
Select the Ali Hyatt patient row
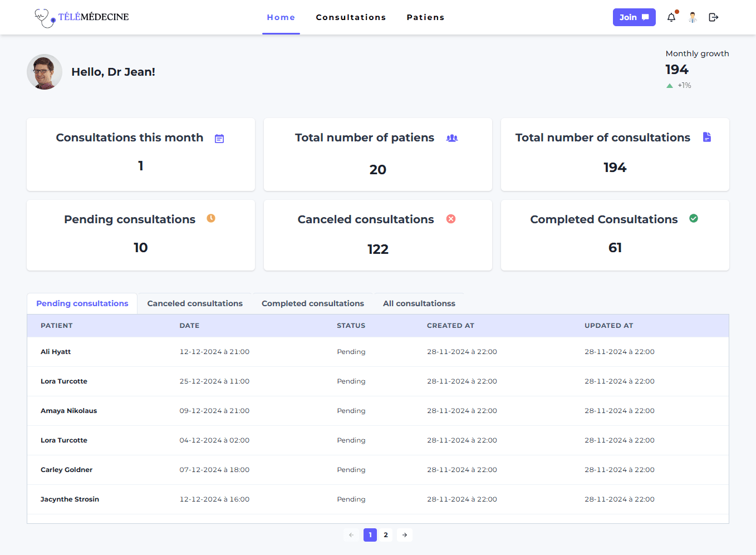click(x=56, y=352)
